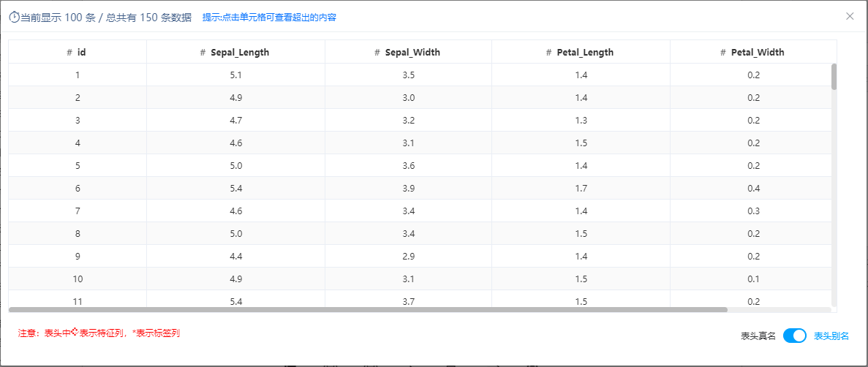Screen dimensions: 868x367
Task: Select the Petal_Length cell showing 1.7
Action: point(581,188)
